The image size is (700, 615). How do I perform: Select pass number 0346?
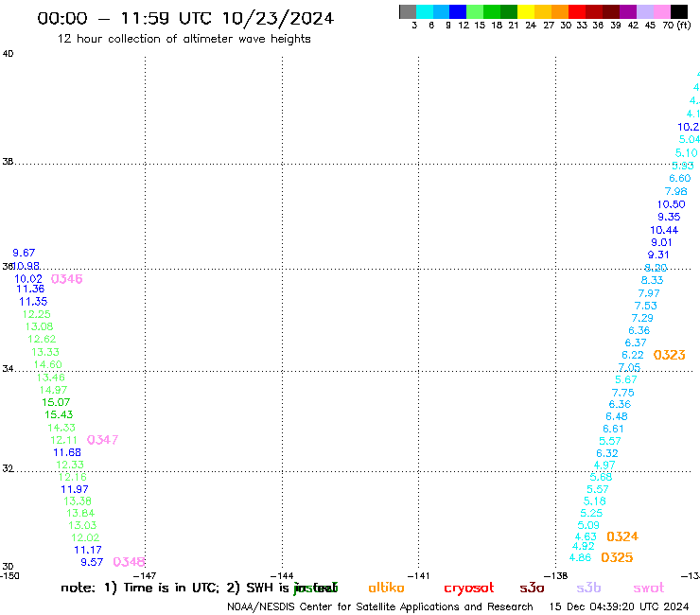66,279
